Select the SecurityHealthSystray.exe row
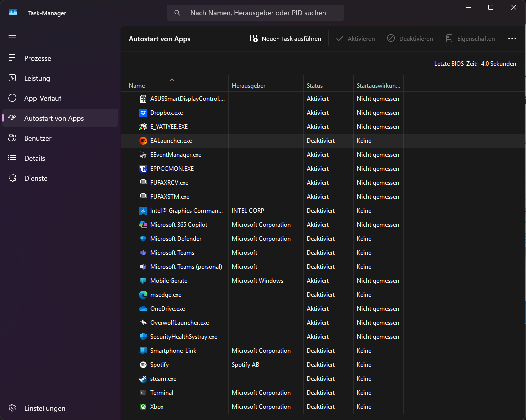 [323, 337]
